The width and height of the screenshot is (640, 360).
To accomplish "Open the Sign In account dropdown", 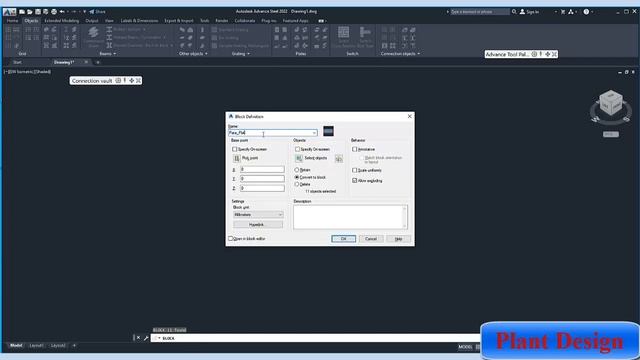I will [x=556, y=12].
